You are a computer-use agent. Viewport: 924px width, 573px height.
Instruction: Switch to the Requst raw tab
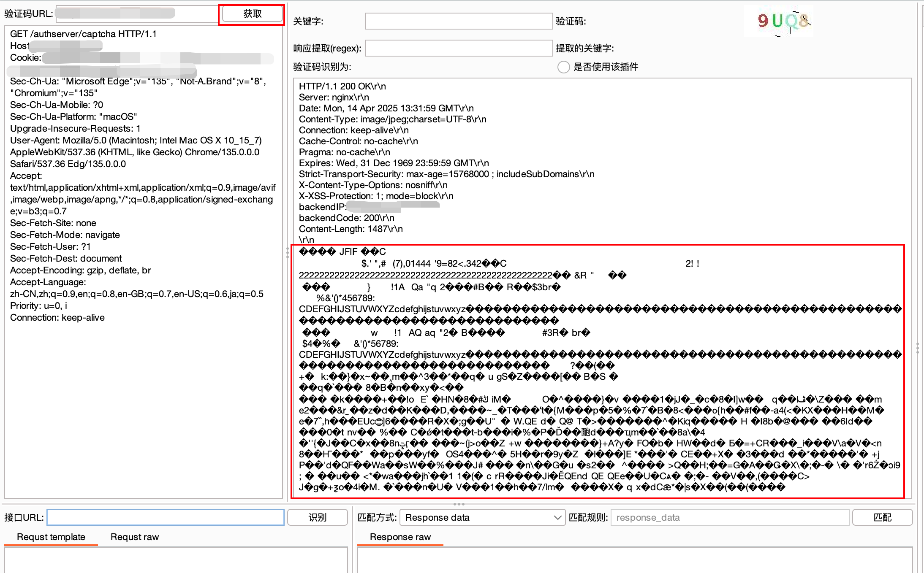[x=135, y=537]
